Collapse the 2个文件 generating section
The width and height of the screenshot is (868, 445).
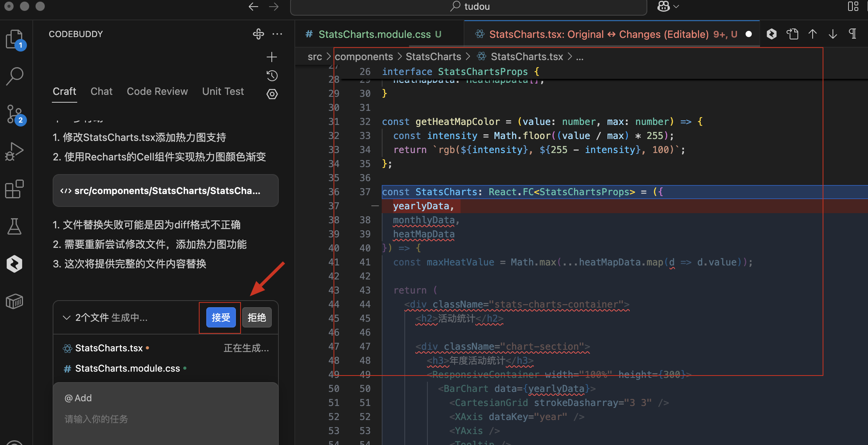point(66,317)
